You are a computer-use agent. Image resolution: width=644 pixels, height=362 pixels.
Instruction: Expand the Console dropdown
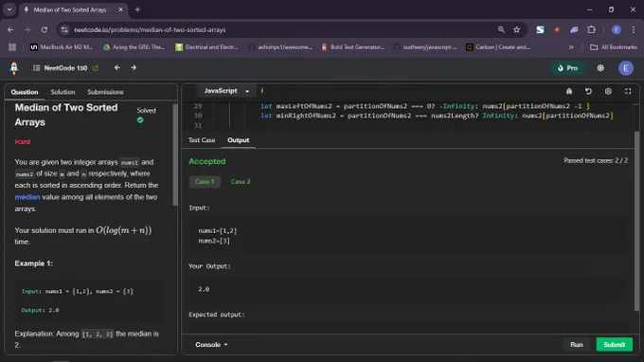[x=211, y=345]
